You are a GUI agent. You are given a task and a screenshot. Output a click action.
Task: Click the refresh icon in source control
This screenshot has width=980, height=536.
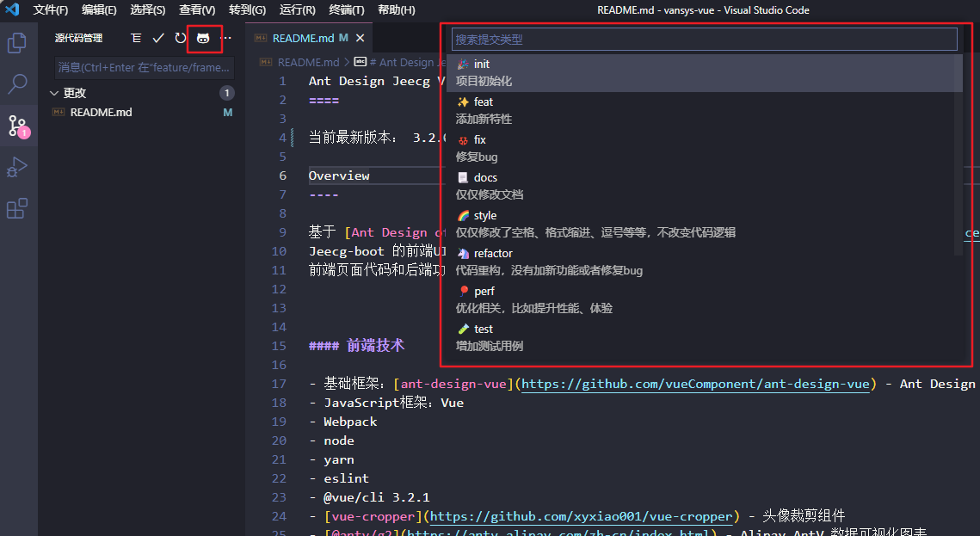point(181,39)
